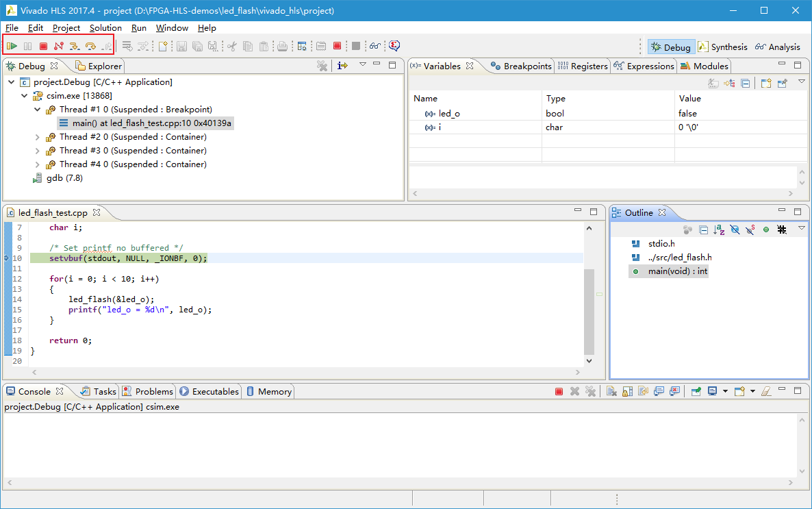
Task: Switch to the Synthesis perspective
Action: (723, 47)
